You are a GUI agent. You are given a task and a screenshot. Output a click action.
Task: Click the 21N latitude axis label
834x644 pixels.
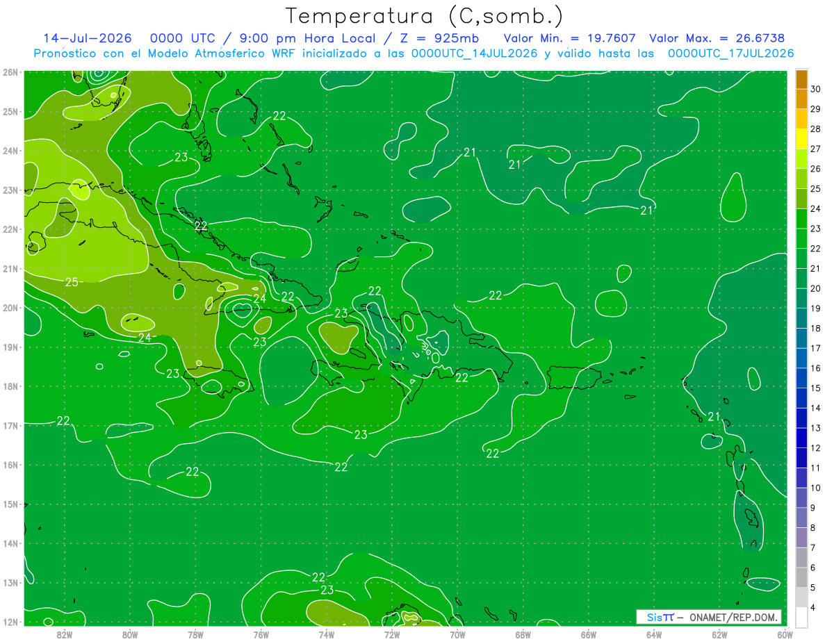[x=10, y=268]
